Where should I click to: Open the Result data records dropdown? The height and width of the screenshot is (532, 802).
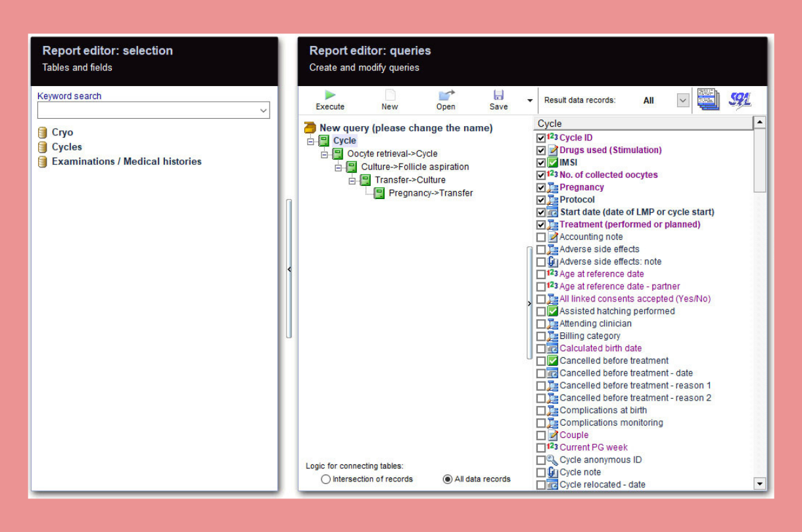click(x=683, y=100)
